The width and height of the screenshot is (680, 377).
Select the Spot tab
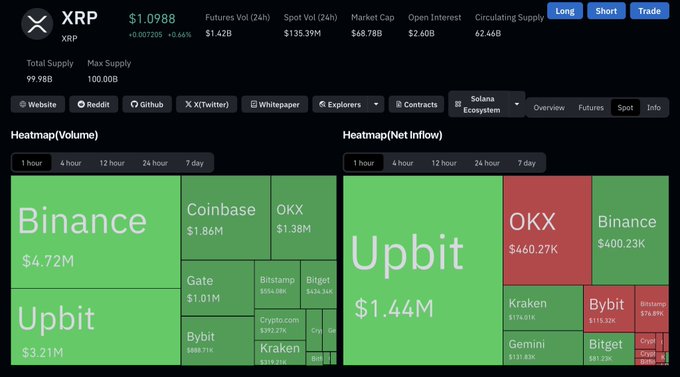coord(625,108)
